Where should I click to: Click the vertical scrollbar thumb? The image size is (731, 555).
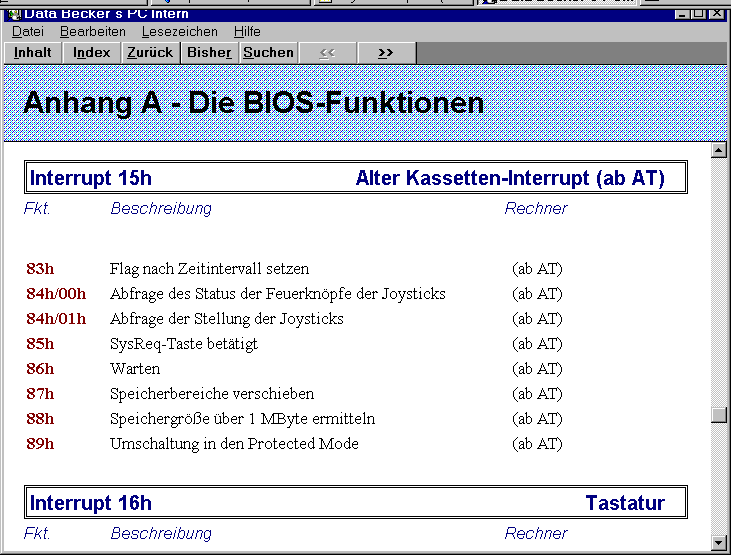tap(718, 416)
